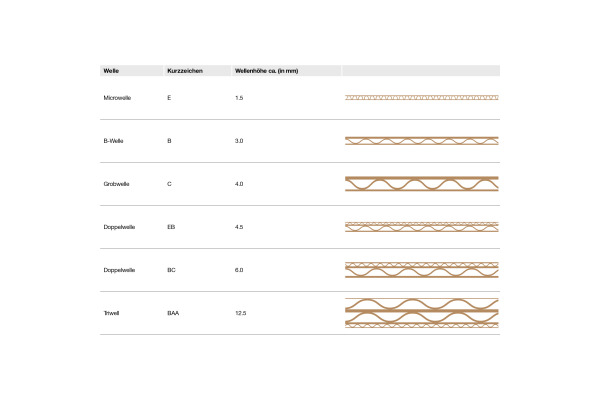
Task: Click the 1.5 wave height value
Action: (x=239, y=98)
